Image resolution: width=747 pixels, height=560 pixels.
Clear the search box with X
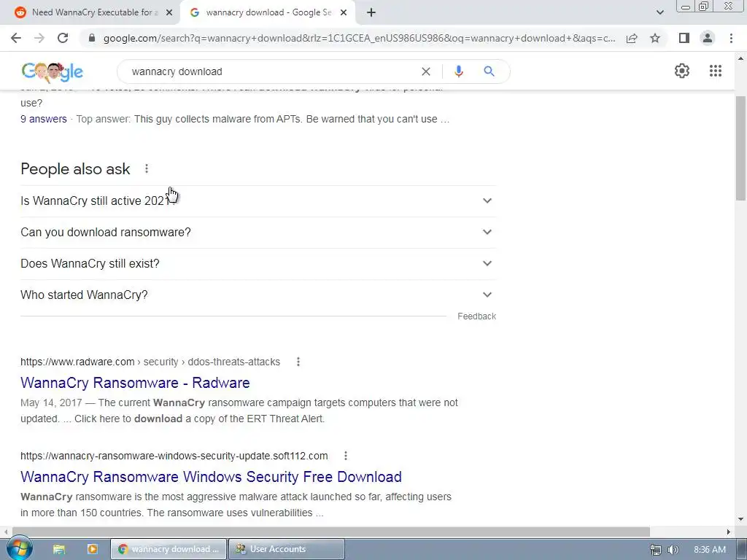(x=426, y=71)
